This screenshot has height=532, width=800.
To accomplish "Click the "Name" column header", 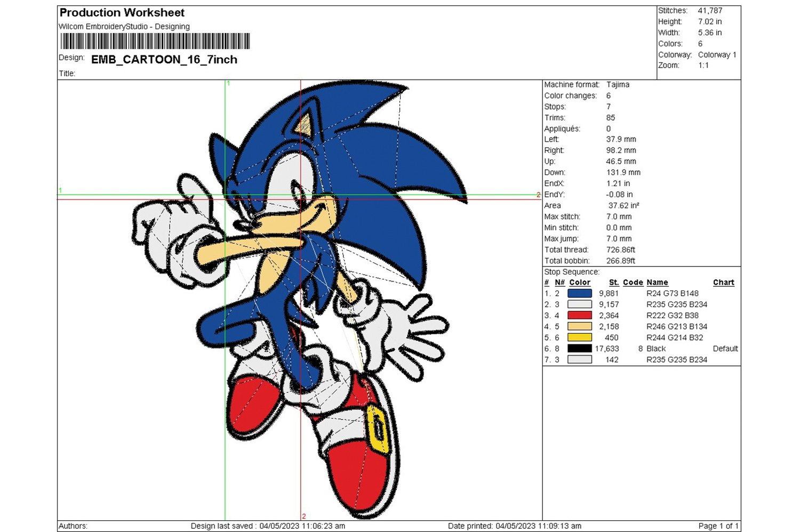I will click(657, 283).
